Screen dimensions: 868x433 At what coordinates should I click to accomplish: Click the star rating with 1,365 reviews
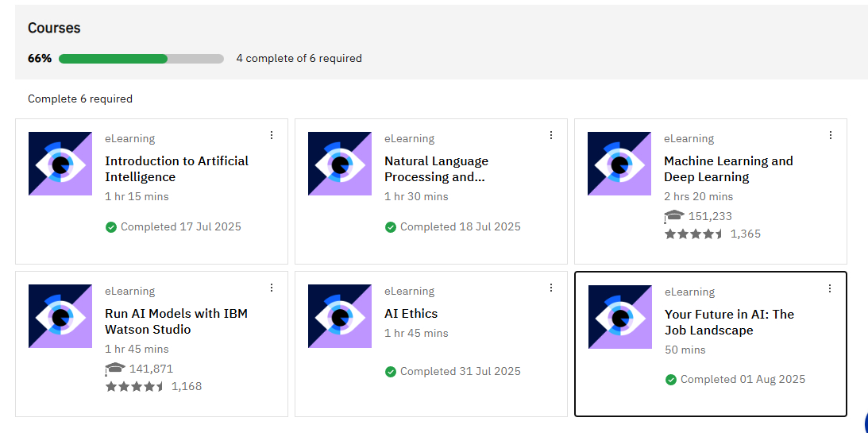click(x=693, y=234)
